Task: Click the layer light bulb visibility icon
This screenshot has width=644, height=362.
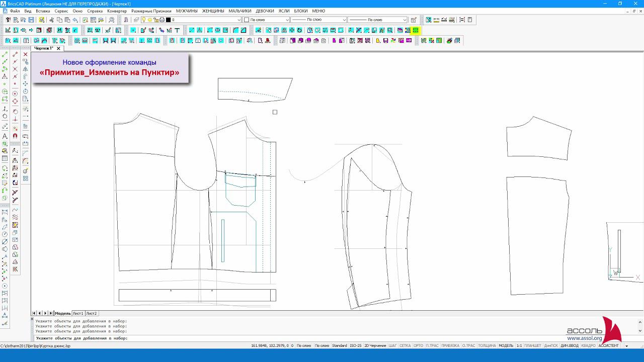Action: (143, 20)
